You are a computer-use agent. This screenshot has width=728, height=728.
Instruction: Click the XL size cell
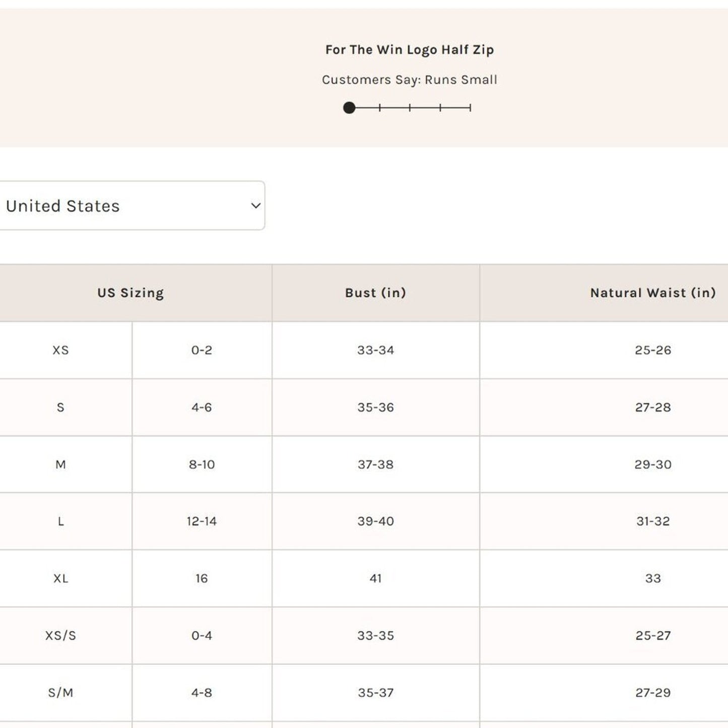[60, 578]
